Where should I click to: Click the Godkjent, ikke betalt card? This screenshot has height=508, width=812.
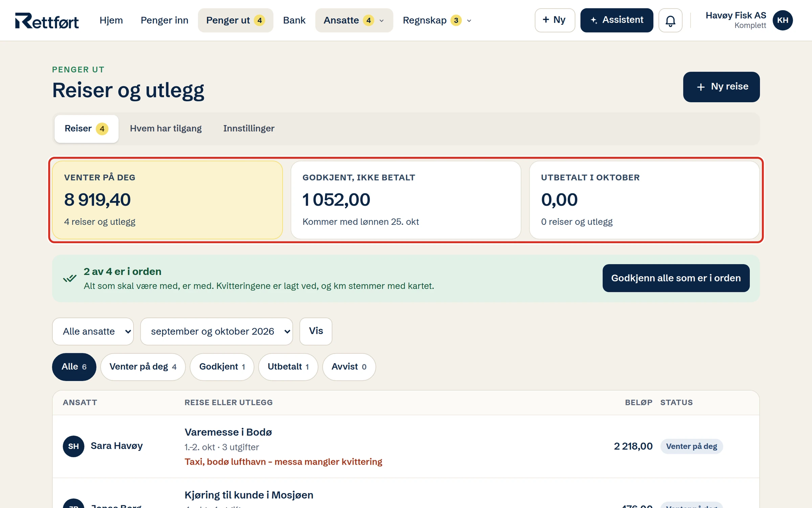(x=406, y=200)
